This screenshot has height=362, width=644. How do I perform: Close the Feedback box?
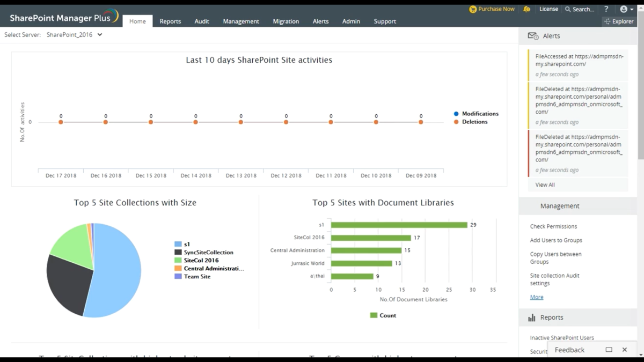coord(625,350)
